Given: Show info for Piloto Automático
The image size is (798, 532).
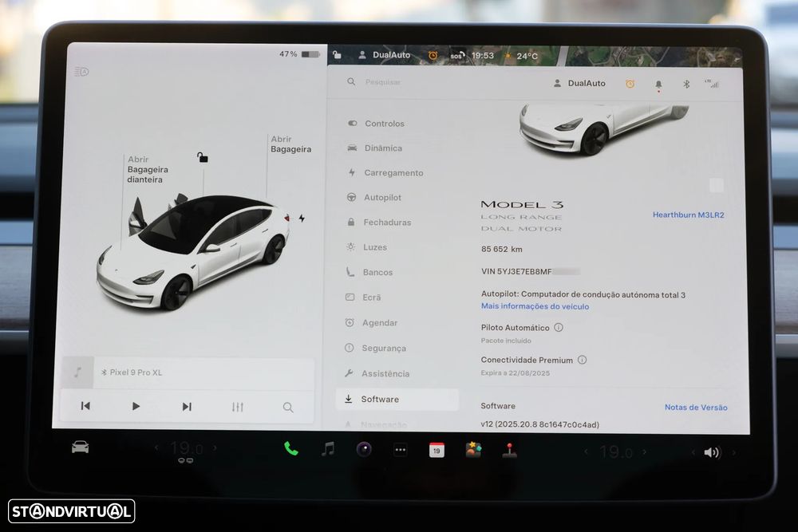Looking at the screenshot, I should pyautogui.click(x=559, y=327).
